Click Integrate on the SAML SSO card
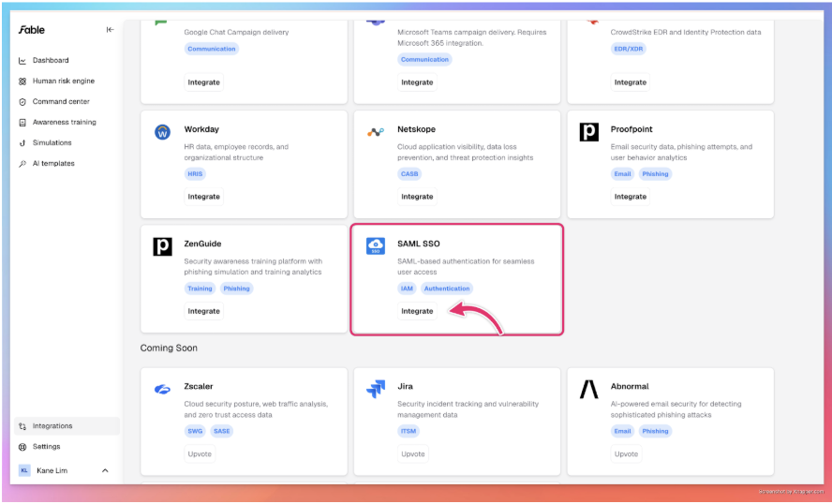 417,311
